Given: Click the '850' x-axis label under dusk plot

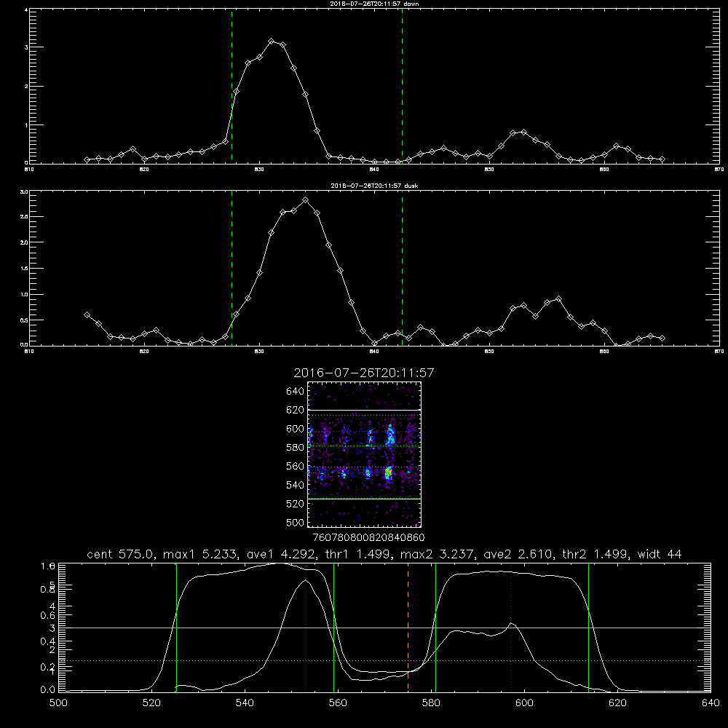Looking at the screenshot, I should pos(489,352).
